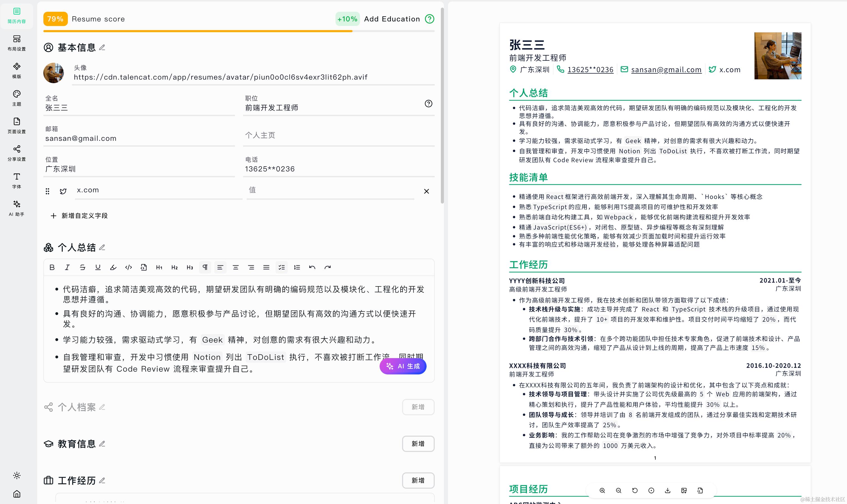This screenshot has height=504, width=847.
Task: Open the 主题 theme panel
Action: (x=17, y=98)
